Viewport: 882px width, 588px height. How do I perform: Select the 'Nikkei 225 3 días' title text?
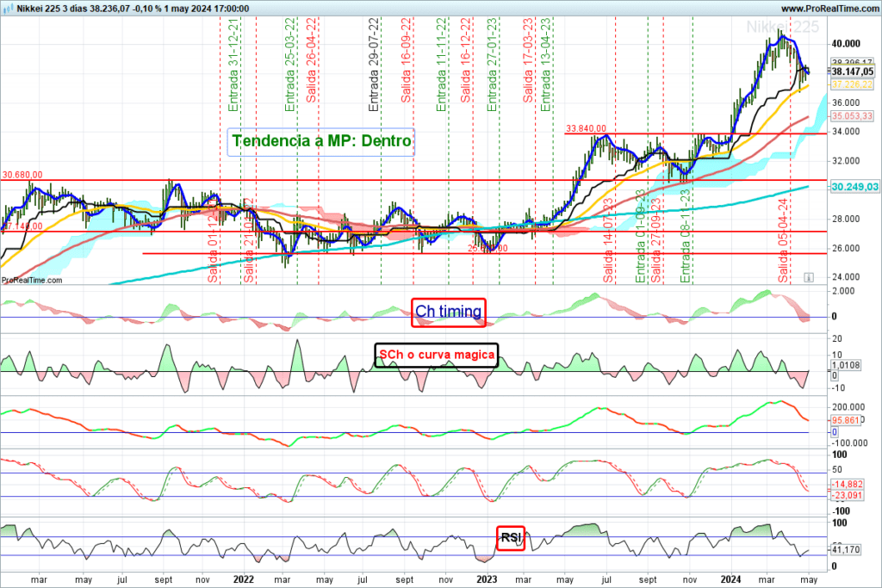[x=52, y=9]
